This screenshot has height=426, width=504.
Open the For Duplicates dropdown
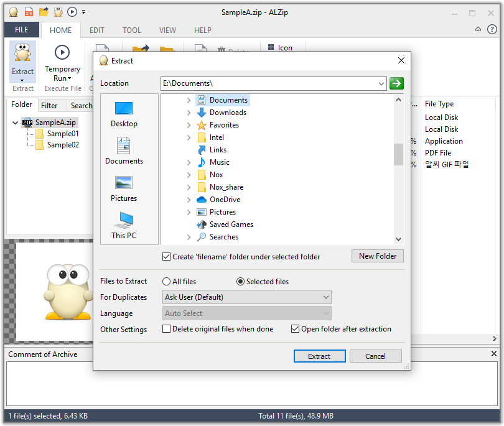point(246,297)
